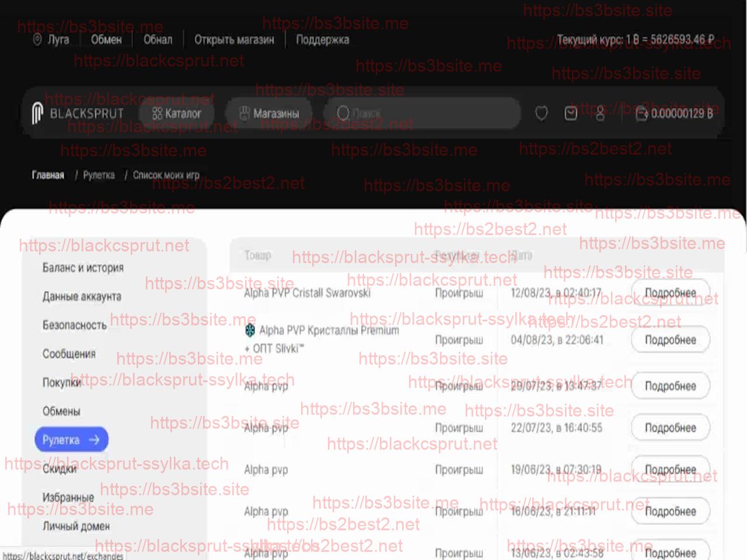Screen dimensions: 747x560
Task: Focus the Поиск search field
Action: (422, 113)
